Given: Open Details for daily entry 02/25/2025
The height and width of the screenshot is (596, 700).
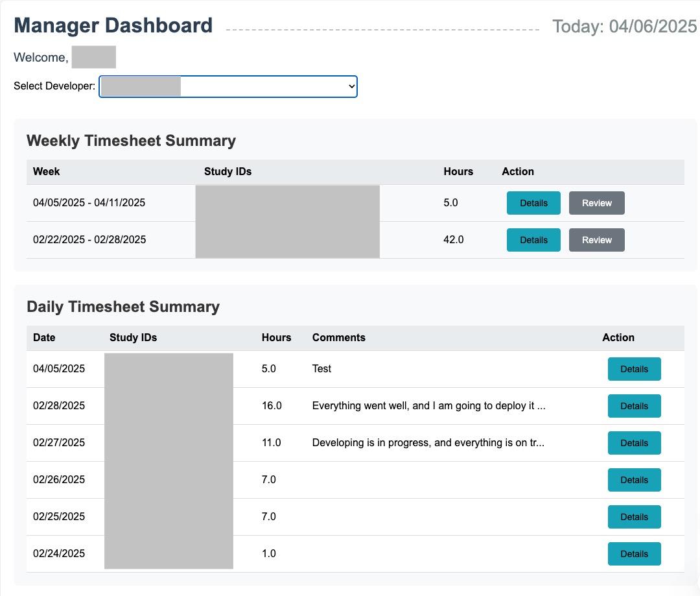Looking at the screenshot, I should (634, 517).
